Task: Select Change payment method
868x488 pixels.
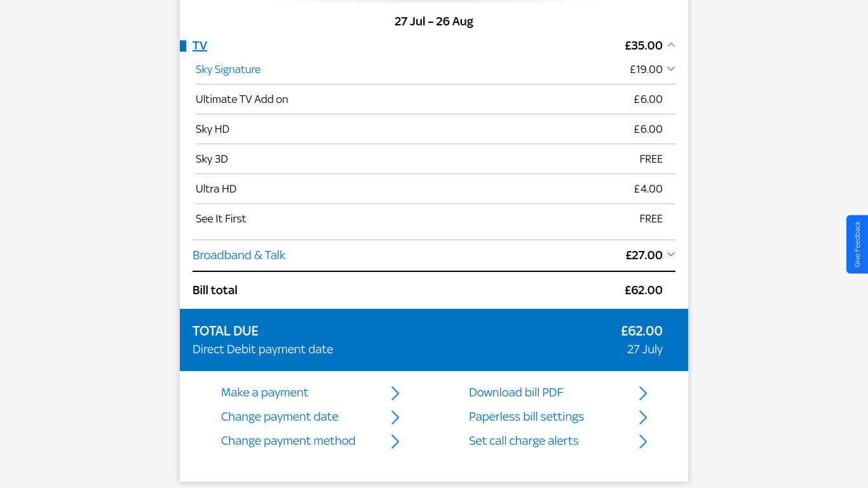Action: click(288, 441)
